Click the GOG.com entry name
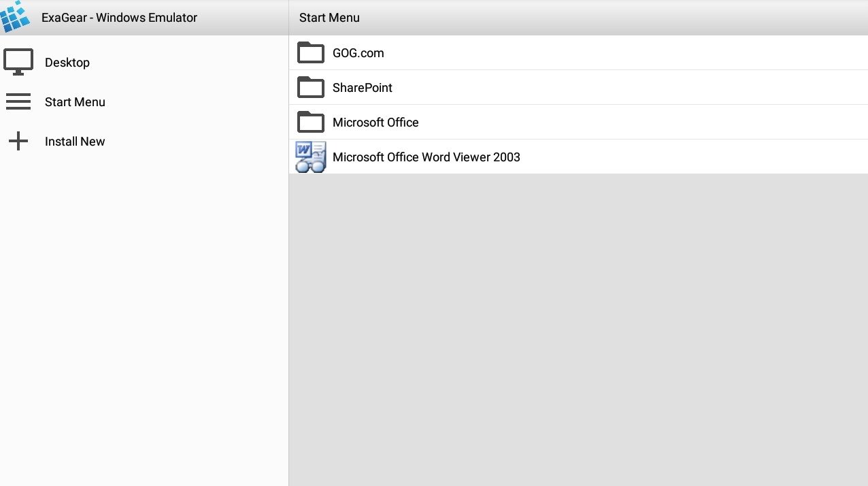 click(358, 53)
